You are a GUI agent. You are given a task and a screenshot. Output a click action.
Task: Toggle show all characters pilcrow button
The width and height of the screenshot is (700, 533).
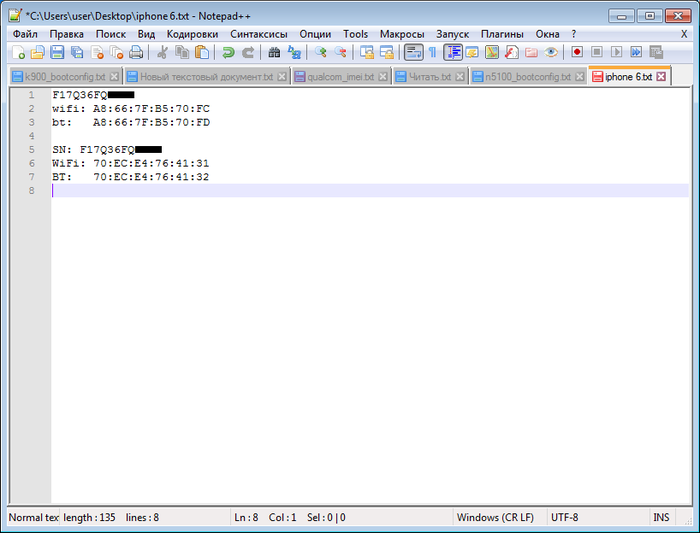[x=432, y=52]
